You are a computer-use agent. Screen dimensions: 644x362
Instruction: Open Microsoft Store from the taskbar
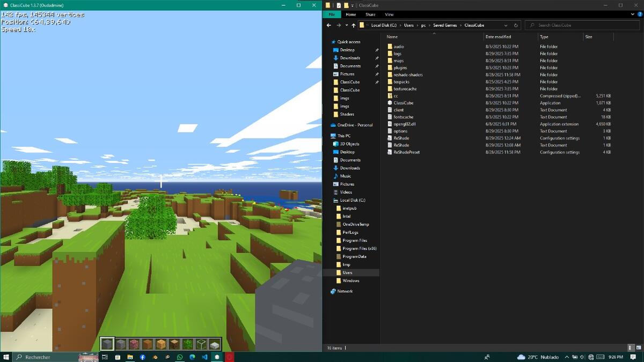pyautogui.click(x=118, y=357)
